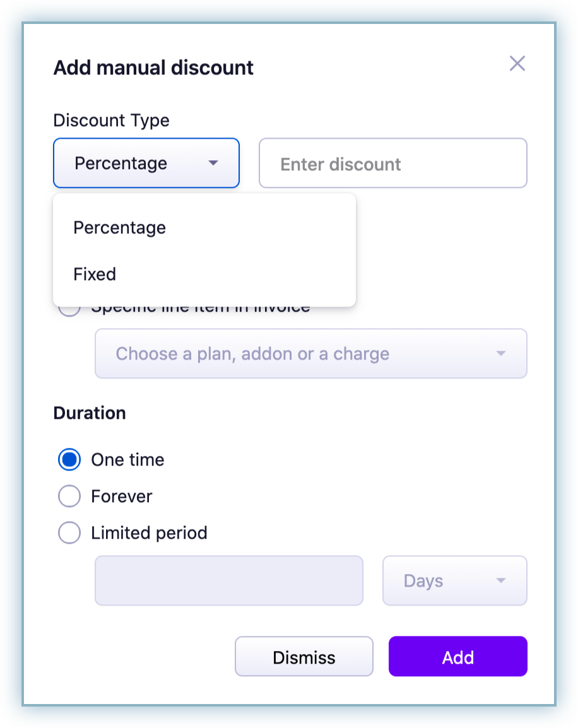The width and height of the screenshot is (578, 728).
Task: Click the Add button
Action: 457,656
